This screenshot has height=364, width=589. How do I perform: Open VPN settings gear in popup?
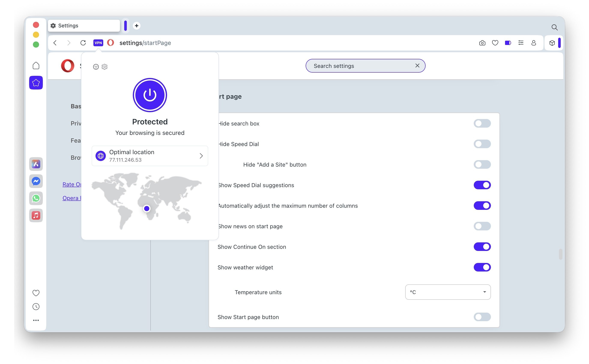pos(105,67)
